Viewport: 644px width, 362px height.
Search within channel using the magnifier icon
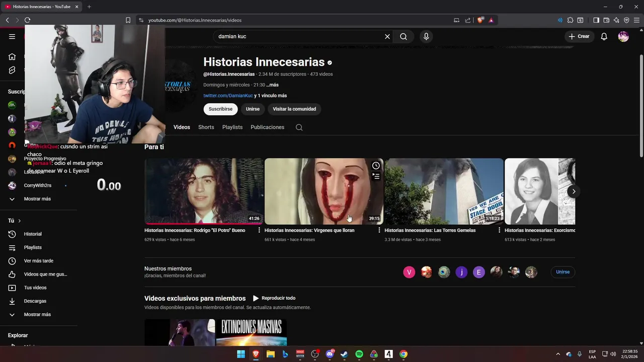coord(299,127)
